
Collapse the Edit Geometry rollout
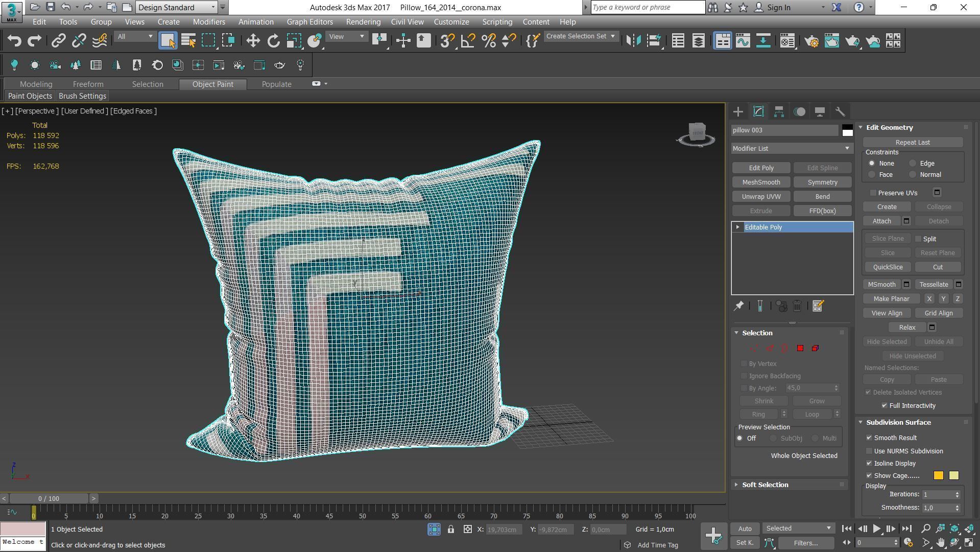click(x=889, y=127)
